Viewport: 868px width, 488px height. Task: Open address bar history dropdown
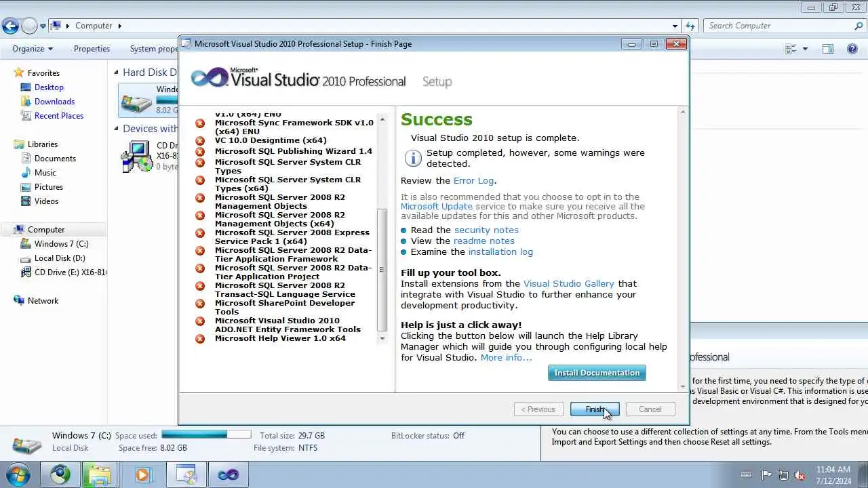(x=675, y=26)
